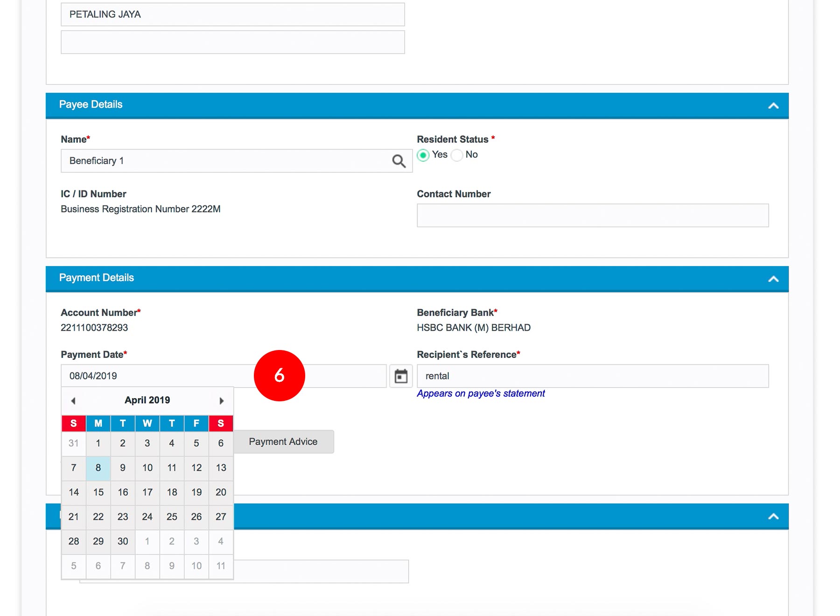Select the highlighted date 8 in April
This screenshot has height=616, width=840.
coord(98,468)
